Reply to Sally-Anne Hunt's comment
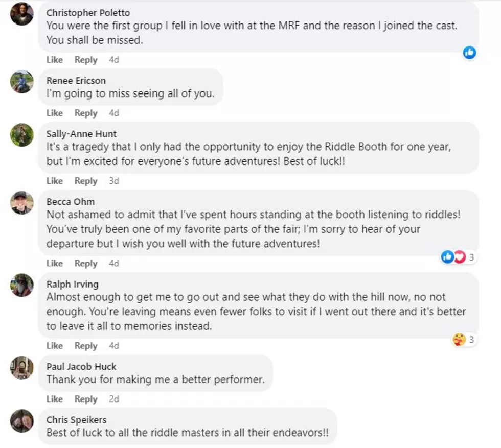501x448 pixels. coord(86,181)
